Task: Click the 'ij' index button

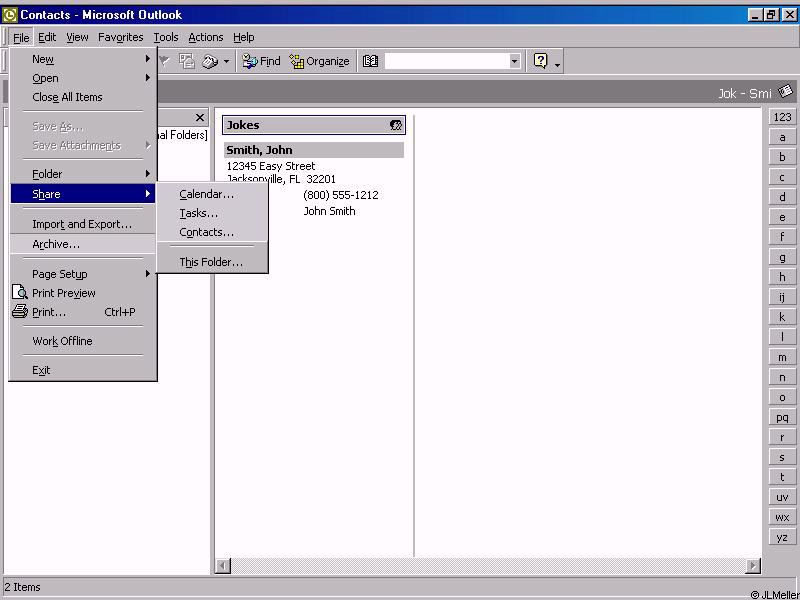Action: pos(782,297)
